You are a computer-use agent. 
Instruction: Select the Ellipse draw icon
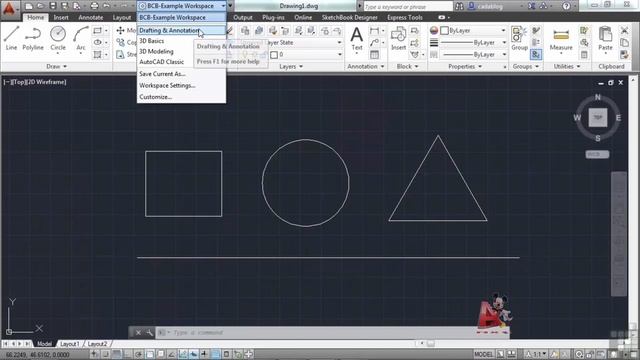point(97,42)
